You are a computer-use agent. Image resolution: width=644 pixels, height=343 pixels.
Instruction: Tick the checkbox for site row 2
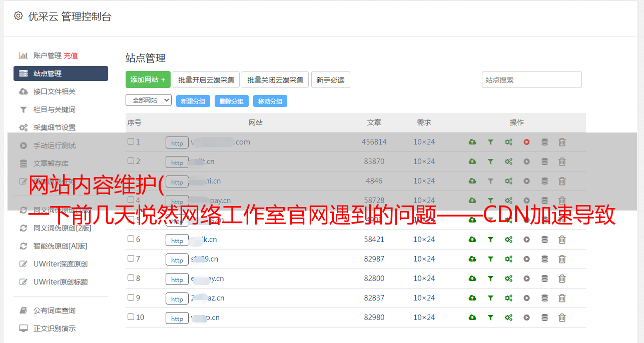click(x=131, y=161)
